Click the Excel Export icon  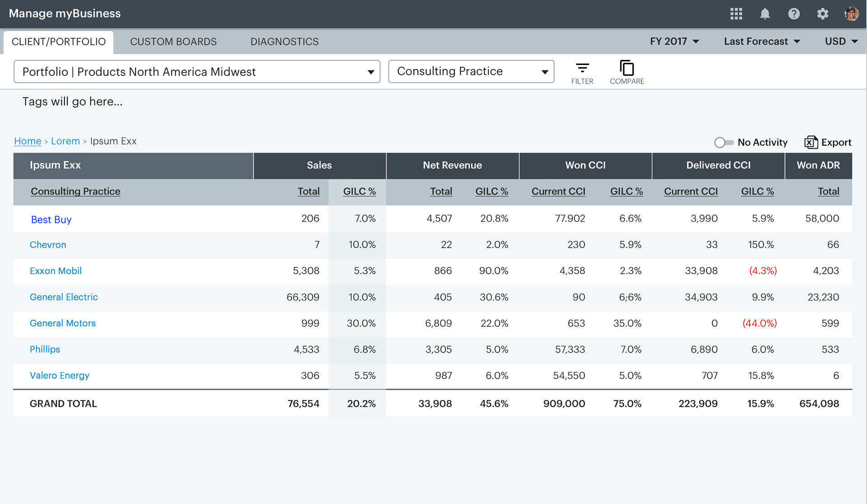[811, 142]
